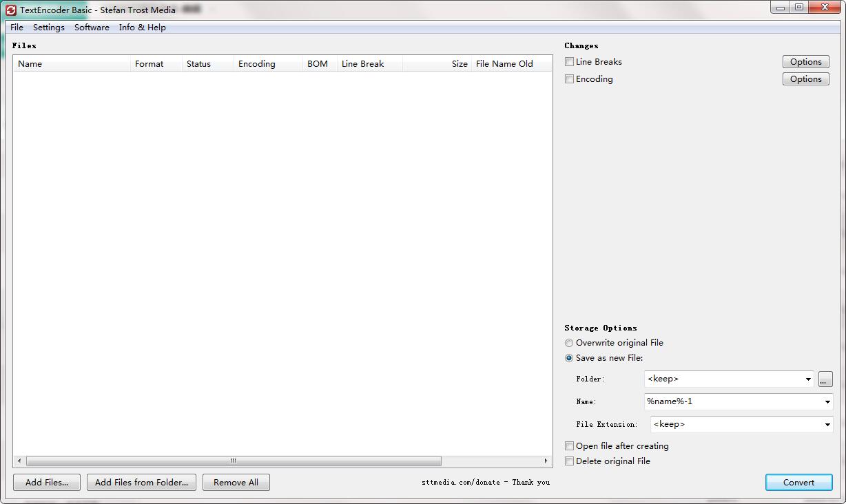
Task: Select Save as new File option
Action: coord(569,358)
